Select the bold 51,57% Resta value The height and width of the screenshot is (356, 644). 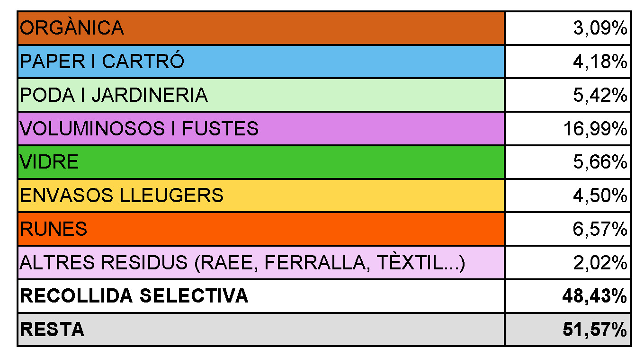(x=567, y=329)
